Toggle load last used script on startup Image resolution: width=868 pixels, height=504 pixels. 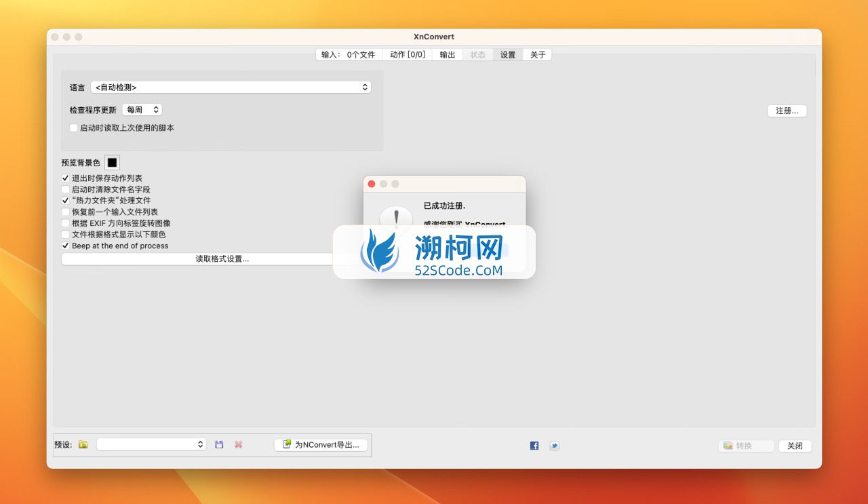tap(74, 128)
